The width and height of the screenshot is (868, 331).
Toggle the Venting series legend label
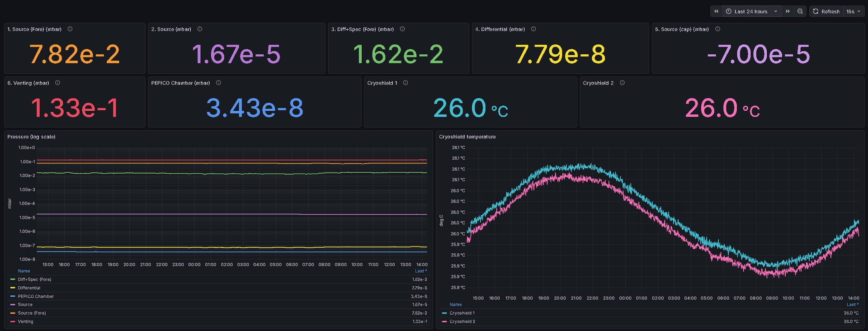(26, 322)
